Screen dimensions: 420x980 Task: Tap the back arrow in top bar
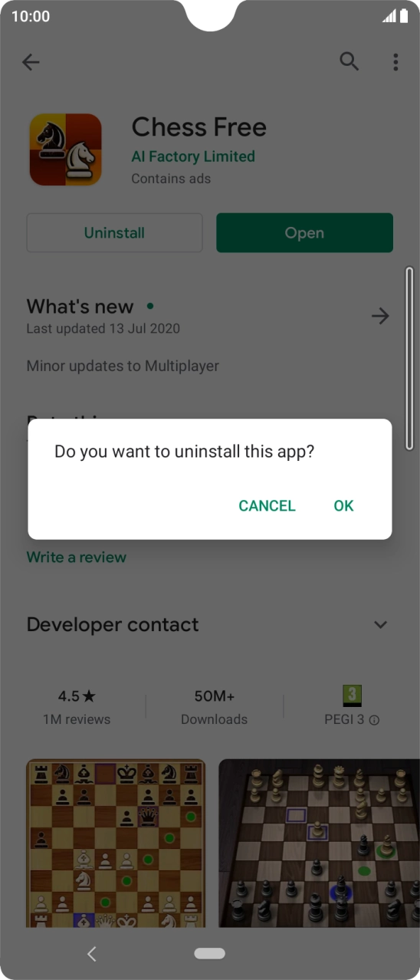(31, 62)
